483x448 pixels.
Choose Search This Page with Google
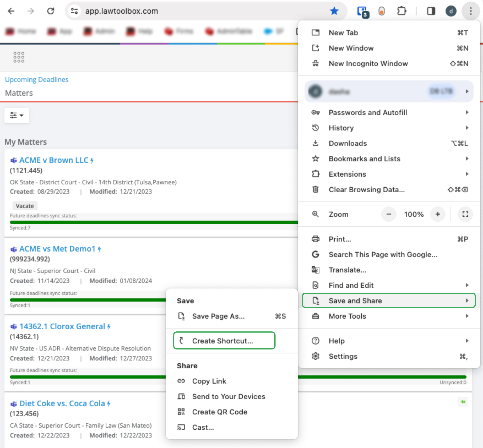389,254
